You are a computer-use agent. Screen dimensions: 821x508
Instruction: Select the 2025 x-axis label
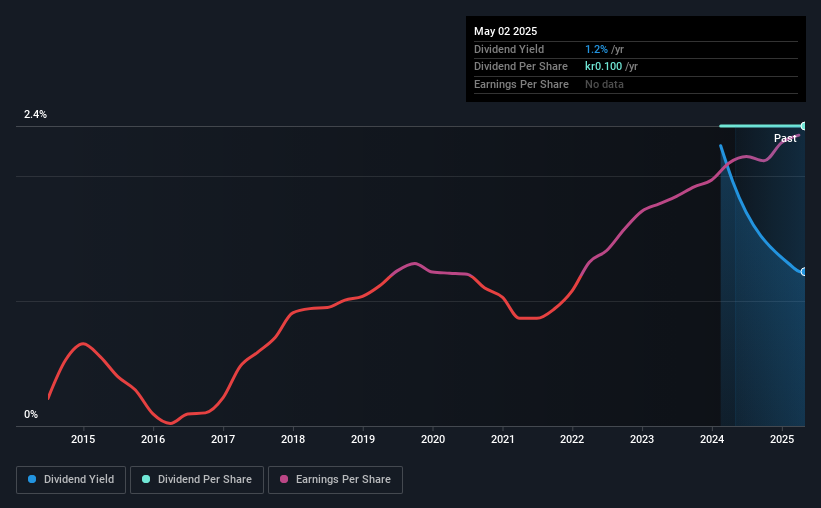(x=782, y=439)
